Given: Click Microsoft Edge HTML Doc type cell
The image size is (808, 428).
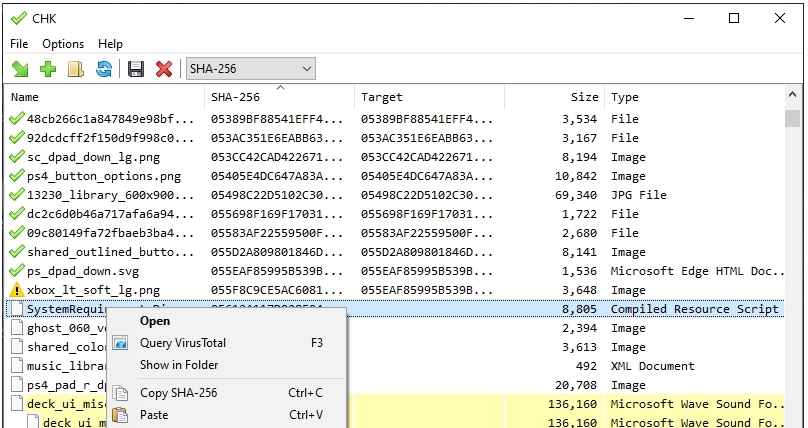Looking at the screenshot, I should 698,271.
